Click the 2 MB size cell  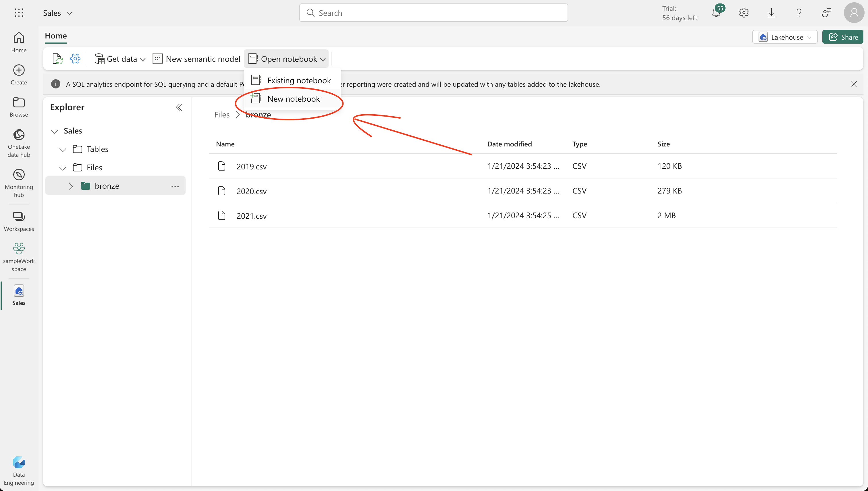click(x=666, y=215)
